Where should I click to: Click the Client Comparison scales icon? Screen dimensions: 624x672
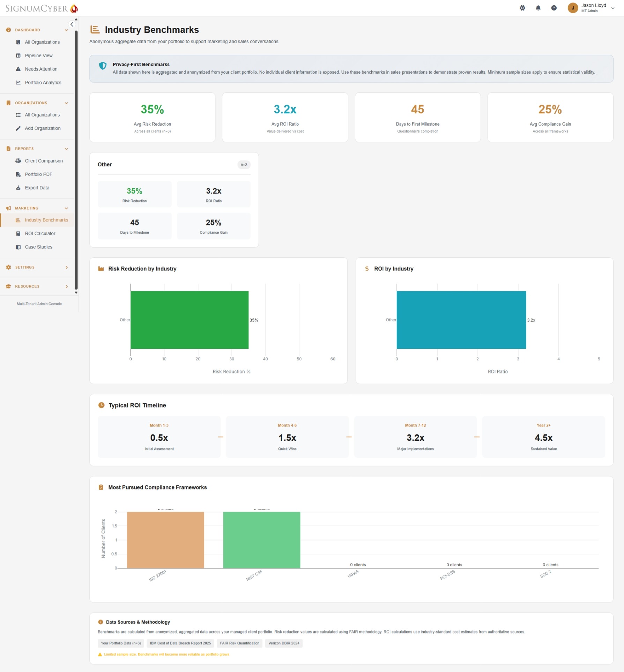[x=18, y=161]
